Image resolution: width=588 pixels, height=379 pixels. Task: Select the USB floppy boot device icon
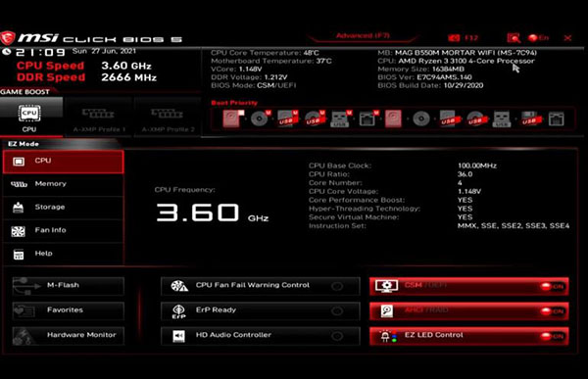(x=530, y=118)
